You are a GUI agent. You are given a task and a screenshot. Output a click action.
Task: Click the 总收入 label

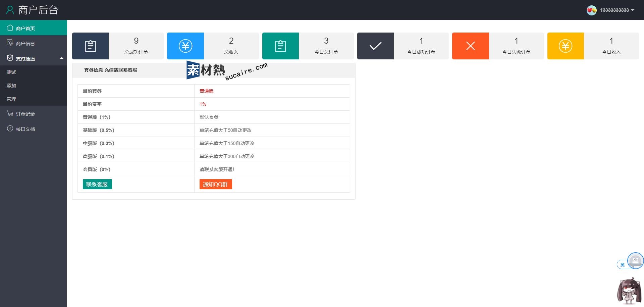231,52
